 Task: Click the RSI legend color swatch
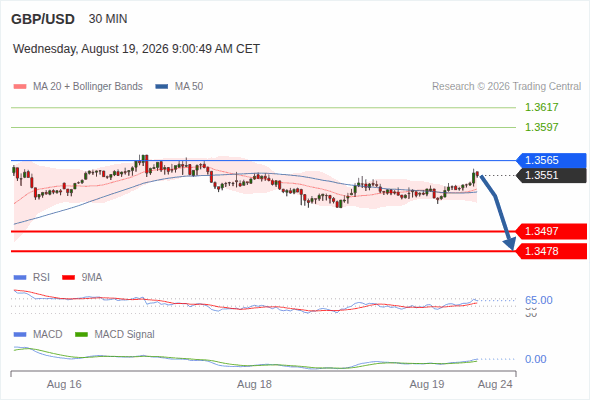(x=20, y=278)
